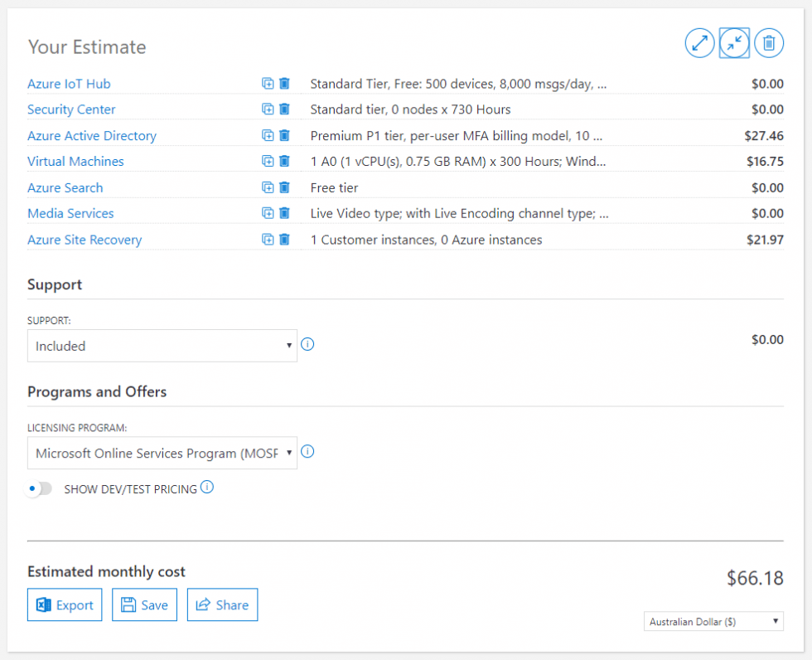
Task: Delete the Media Services row
Action: (285, 213)
